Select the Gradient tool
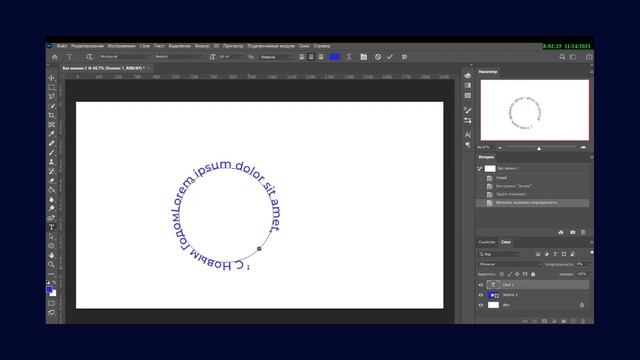The image size is (640, 360). click(51, 190)
